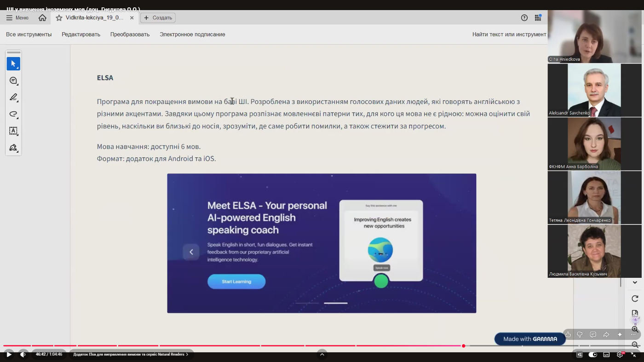Select the text box tool
Viewport: 644px width, 362px height.
click(x=13, y=131)
